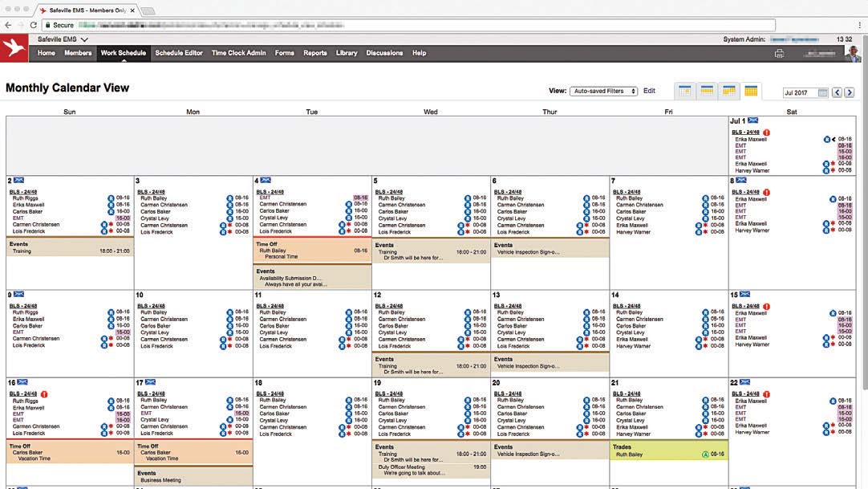This screenshot has width=868, height=489.
Task: Expand the Safeville EMS organization dropdown
Action: pos(84,39)
